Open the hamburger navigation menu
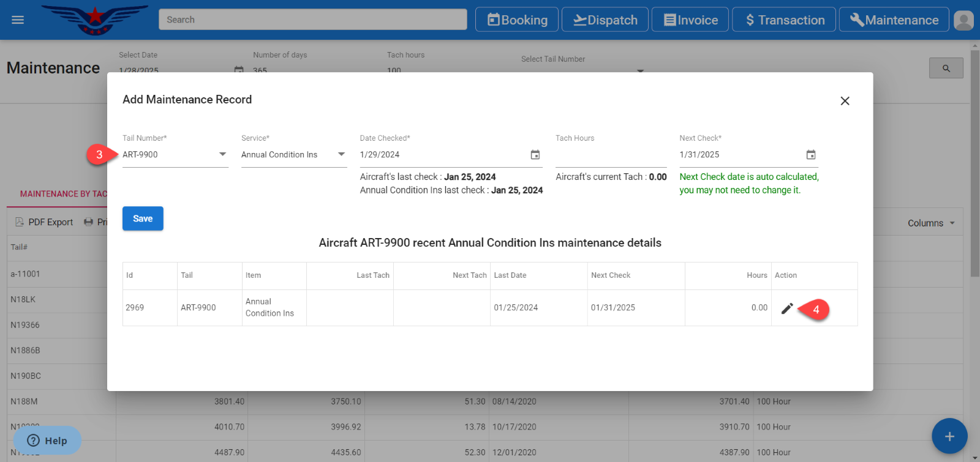Viewport: 980px width, 462px height. 18,20
